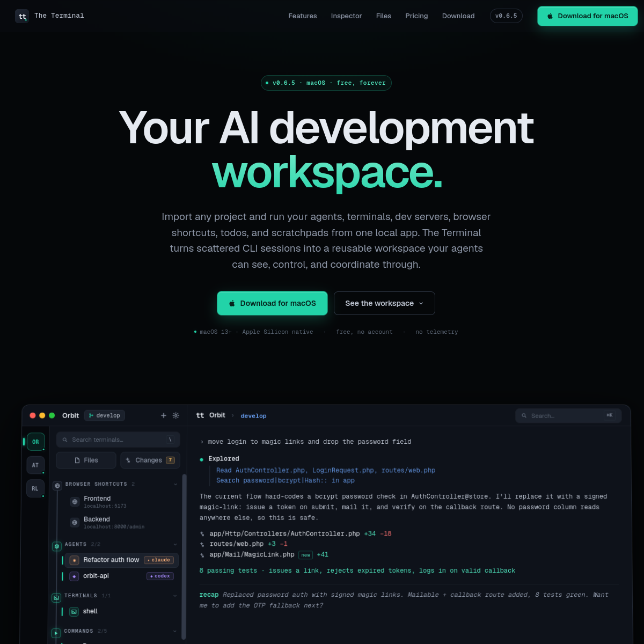Open the gear settings icon in Orbit sidebar
Viewport: 644px width, 644px height.
(x=175, y=415)
